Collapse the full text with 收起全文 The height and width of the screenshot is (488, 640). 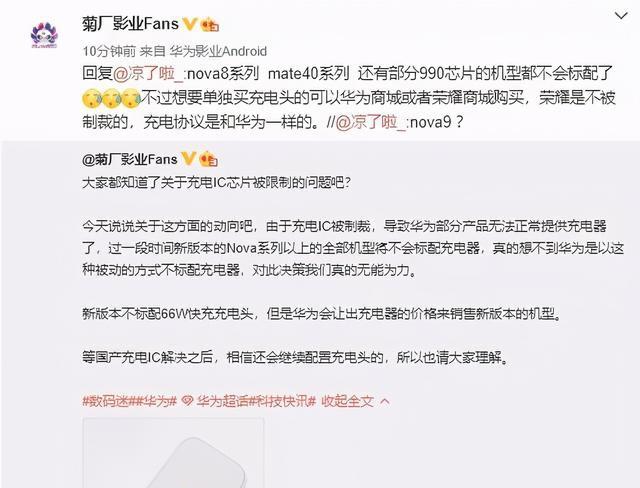coord(347,401)
